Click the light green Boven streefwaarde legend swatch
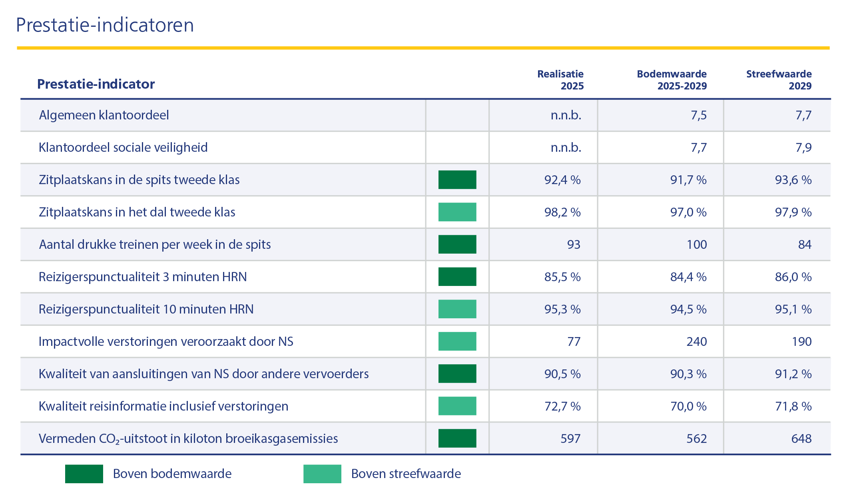Screen dimensions: 857x504 [322, 474]
